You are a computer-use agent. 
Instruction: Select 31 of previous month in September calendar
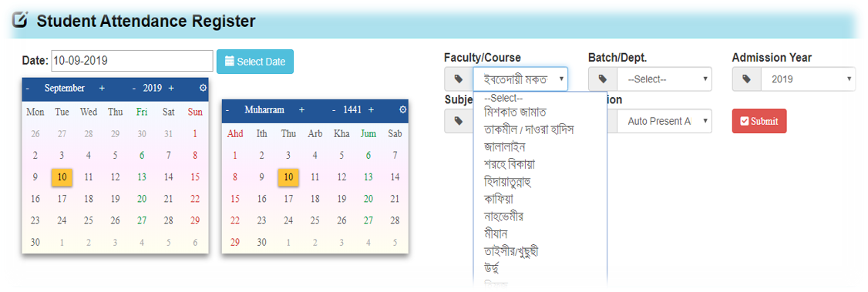(x=168, y=134)
